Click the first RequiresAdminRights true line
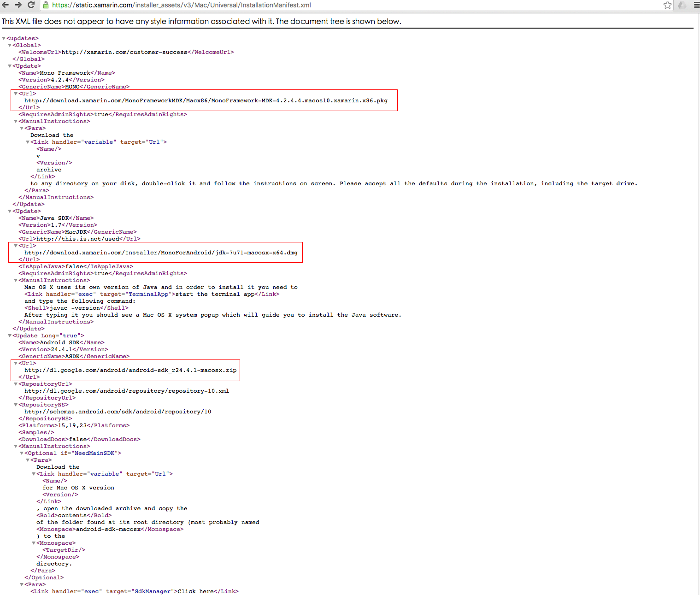The width and height of the screenshot is (700, 595). coord(103,115)
